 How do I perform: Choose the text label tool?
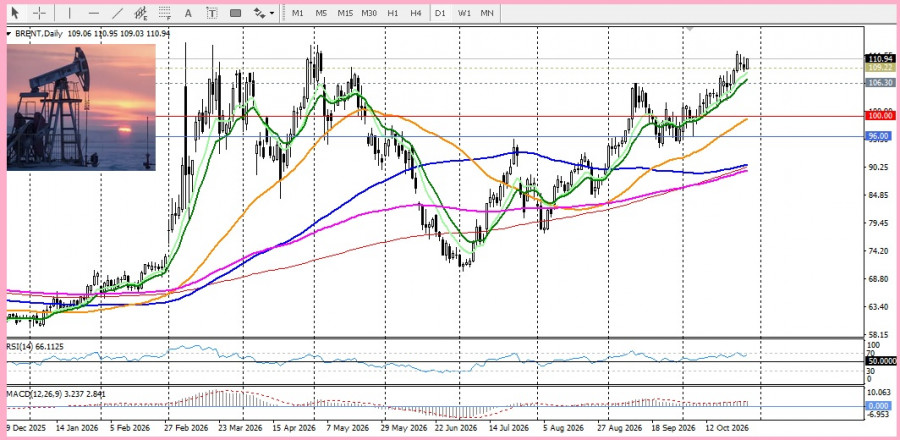pyautogui.click(x=212, y=13)
